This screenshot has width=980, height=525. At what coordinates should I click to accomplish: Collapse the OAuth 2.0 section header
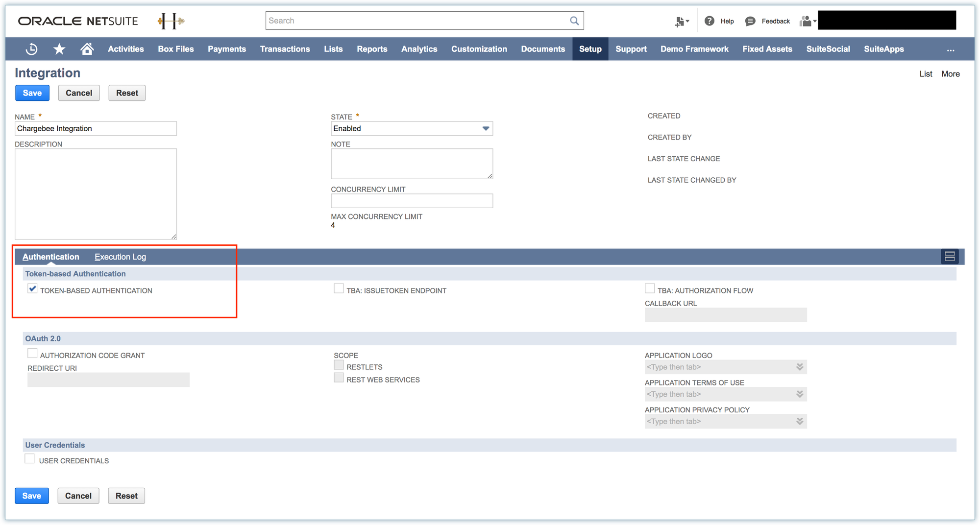click(x=490, y=338)
